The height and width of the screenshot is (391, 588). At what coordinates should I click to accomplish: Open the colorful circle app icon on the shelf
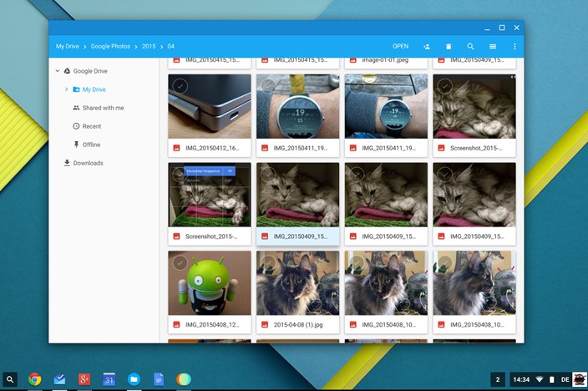click(x=184, y=379)
